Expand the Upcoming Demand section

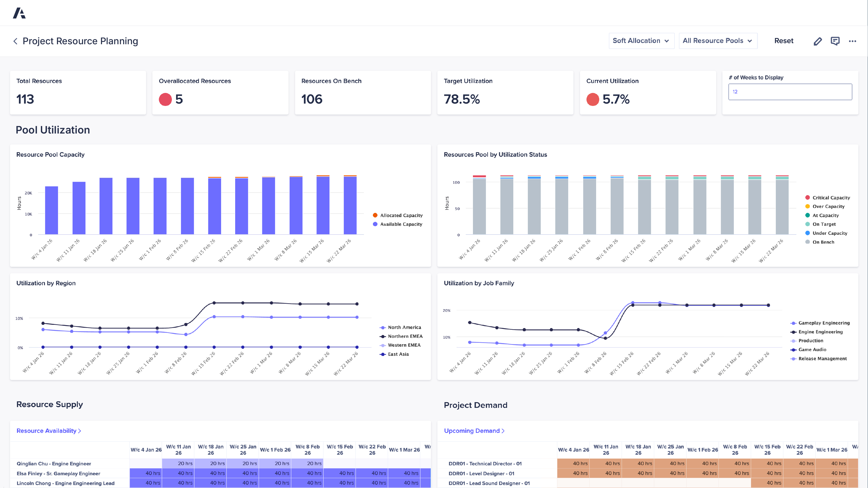474,431
